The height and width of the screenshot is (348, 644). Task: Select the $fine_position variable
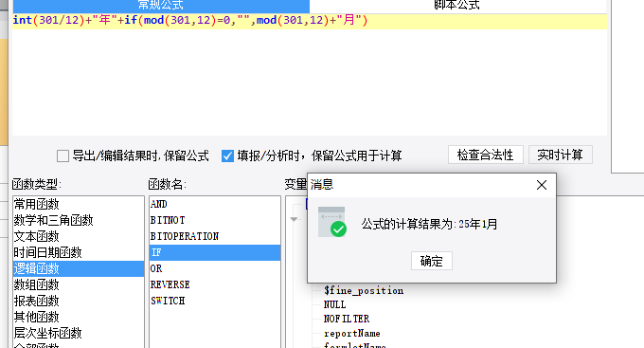coord(364,291)
